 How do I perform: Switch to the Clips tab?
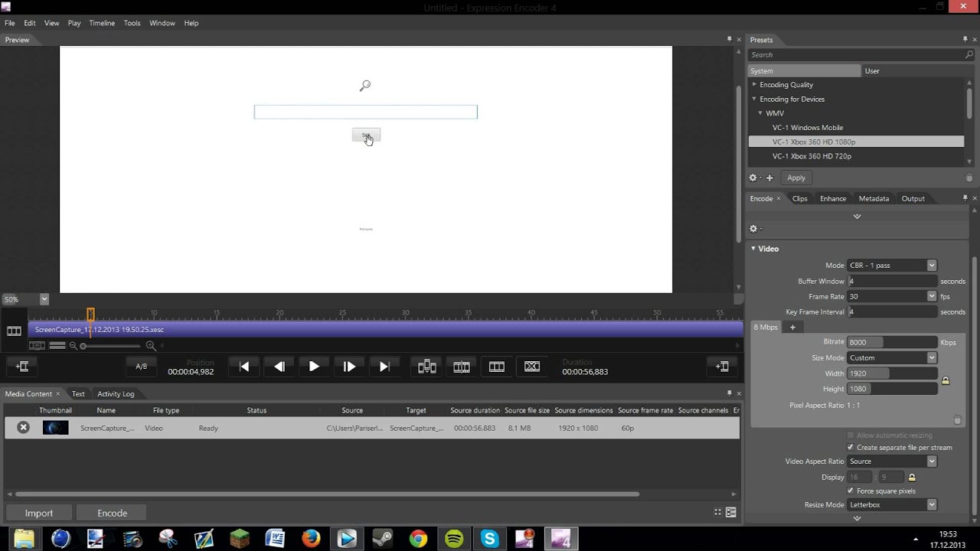pos(800,198)
